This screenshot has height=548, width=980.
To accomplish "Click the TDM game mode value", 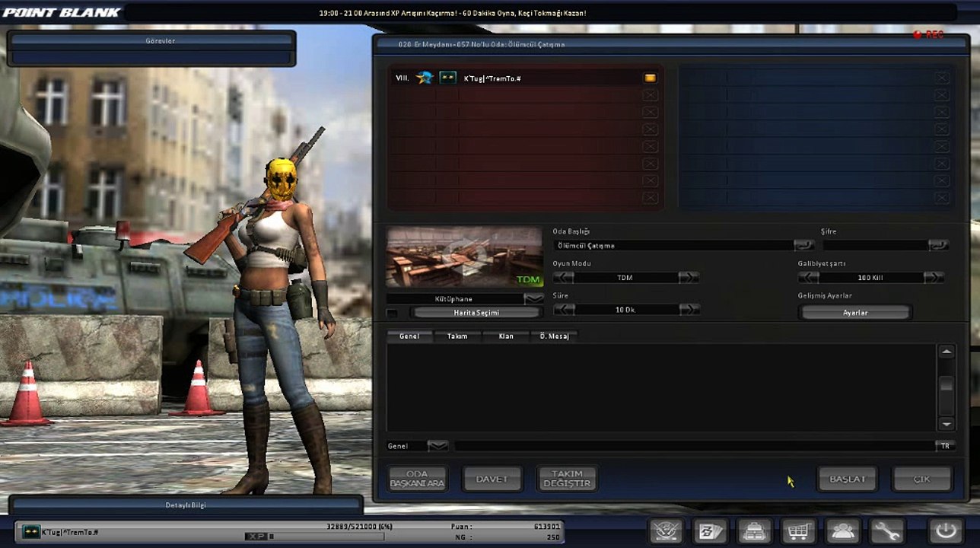I will coord(625,278).
